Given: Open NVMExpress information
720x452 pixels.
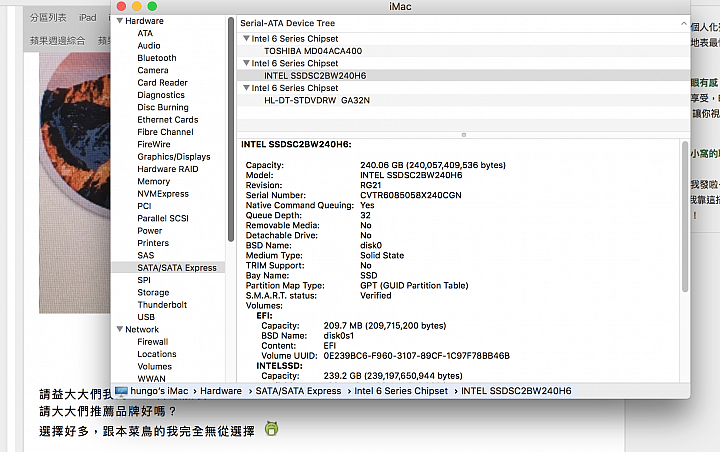Looking at the screenshot, I should pyautogui.click(x=163, y=194).
